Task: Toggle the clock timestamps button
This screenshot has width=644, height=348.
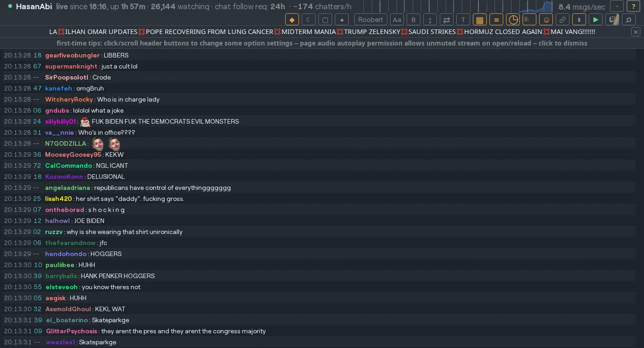Action: 513,20
